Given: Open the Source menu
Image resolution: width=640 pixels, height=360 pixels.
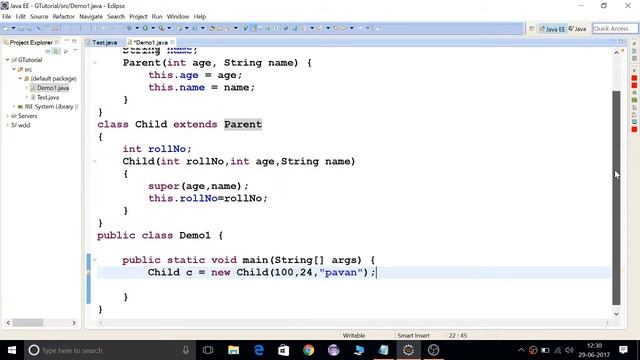Looking at the screenshot, I should pyautogui.click(x=39, y=16).
